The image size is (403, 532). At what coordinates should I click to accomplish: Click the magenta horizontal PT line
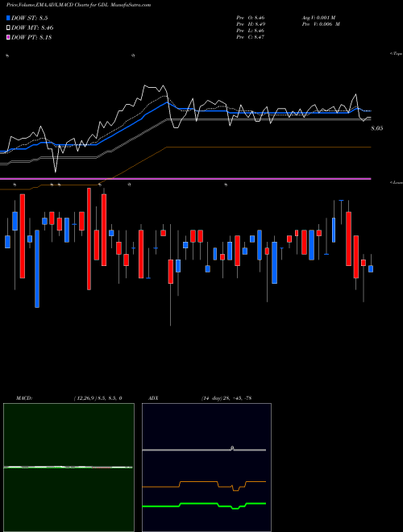pyautogui.click(x=185, y=178)
